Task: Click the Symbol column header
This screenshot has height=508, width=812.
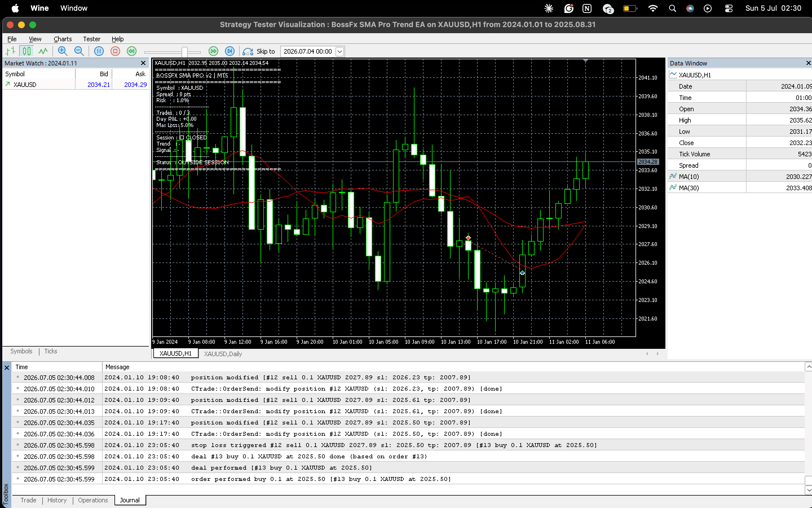Action: [39, 74]
